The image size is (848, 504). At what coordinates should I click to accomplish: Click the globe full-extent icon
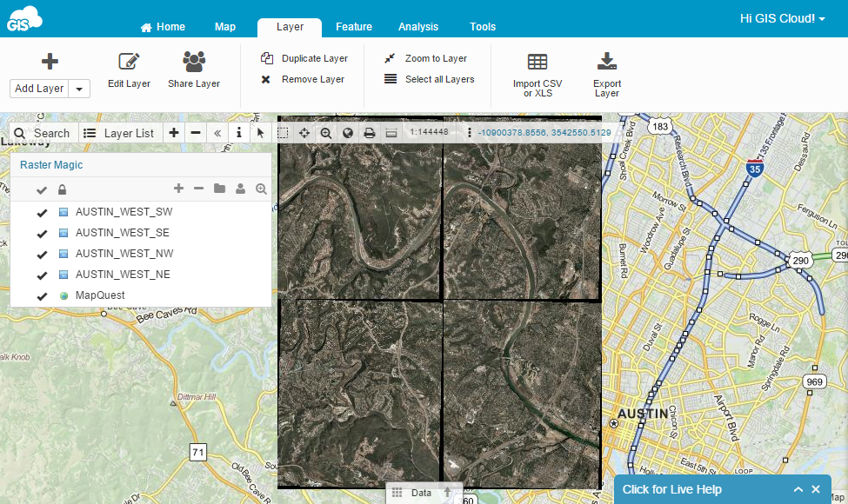(x=348, y=133)
